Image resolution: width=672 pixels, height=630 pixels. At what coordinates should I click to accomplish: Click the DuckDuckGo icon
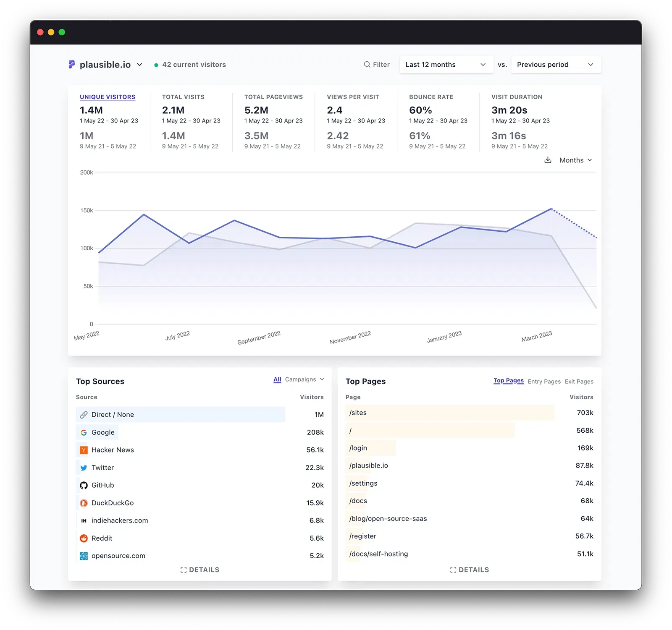(x=84, y=503)
